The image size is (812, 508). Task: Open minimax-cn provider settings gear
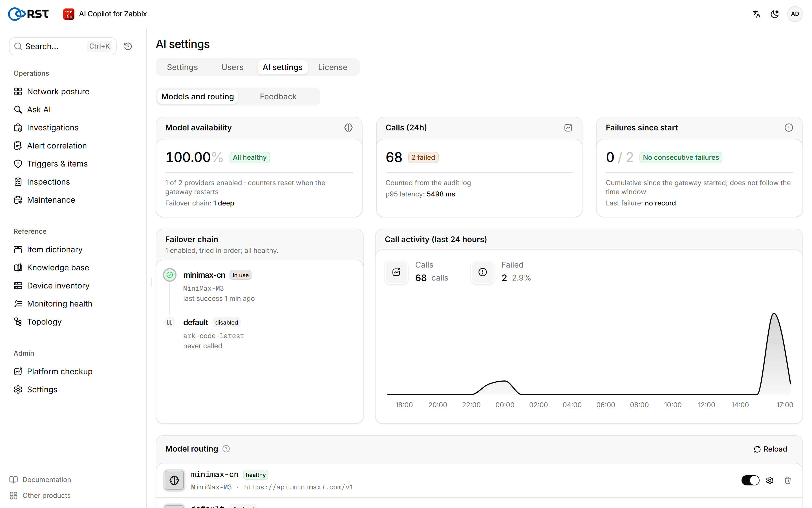pyautogui.click(x=770, y=480)
